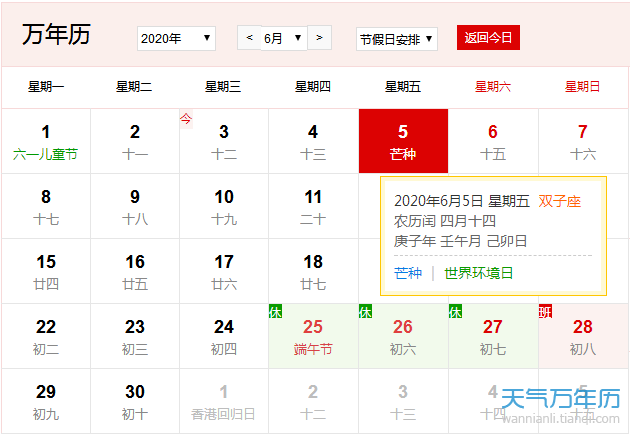Select June 25 端午节 holiday cell
The height and width of the screenshot is (434, 630).
[313, 336]
